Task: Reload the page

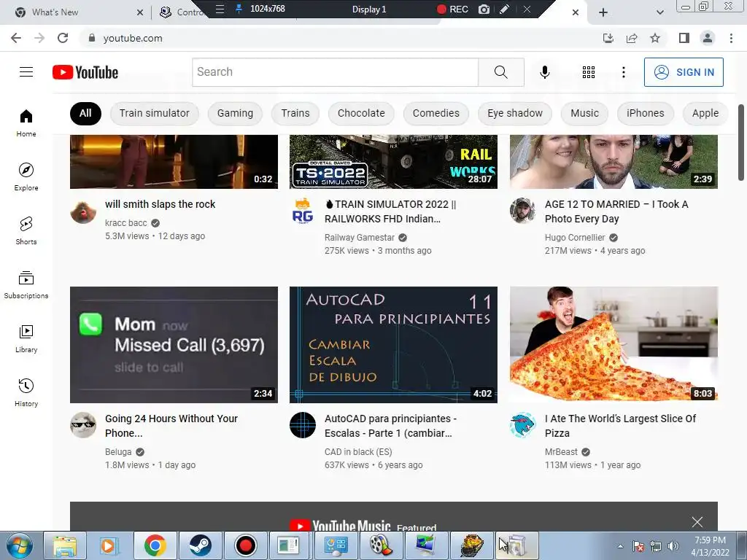Action: pyautogui.click(x=63, y=38)
